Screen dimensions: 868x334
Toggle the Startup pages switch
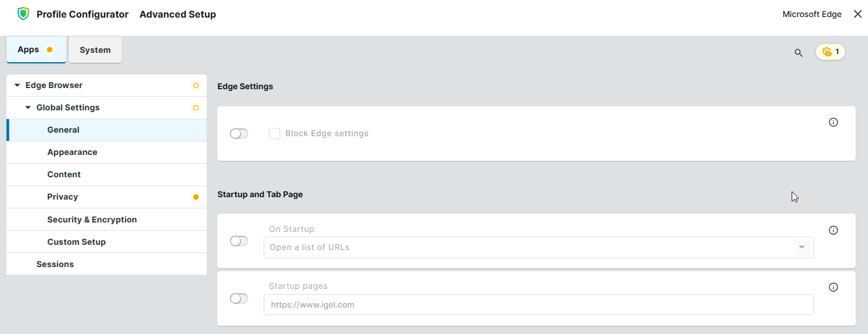tap(239, 299)
